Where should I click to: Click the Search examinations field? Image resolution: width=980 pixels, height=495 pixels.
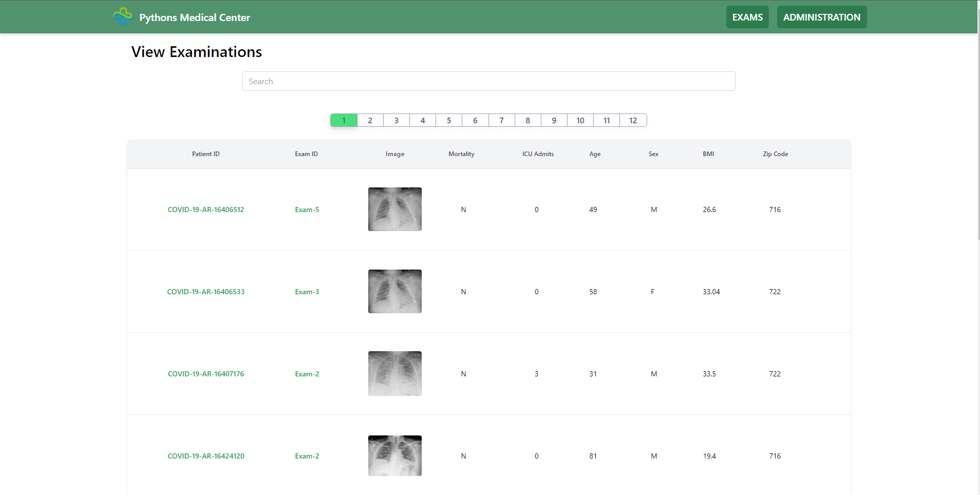click(488, 81)
